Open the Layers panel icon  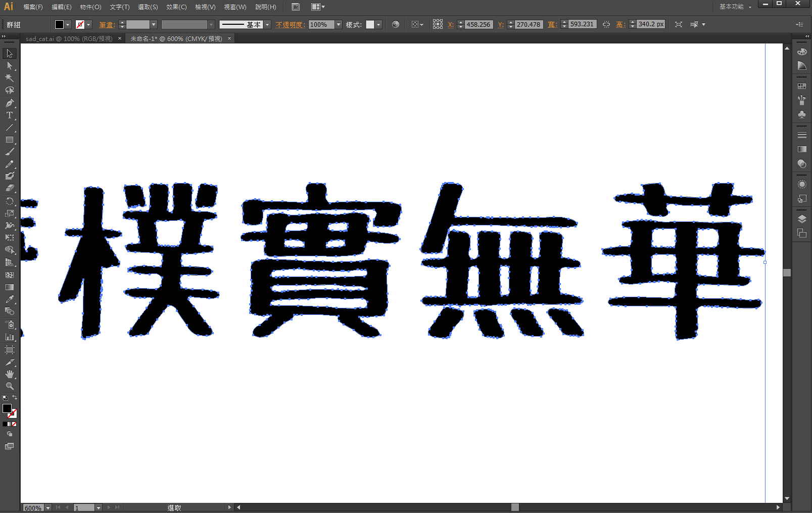pyautogui.click(x=802, y=219)
